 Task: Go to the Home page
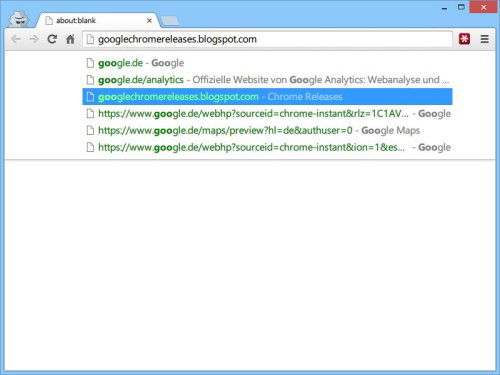pos(70,39)
